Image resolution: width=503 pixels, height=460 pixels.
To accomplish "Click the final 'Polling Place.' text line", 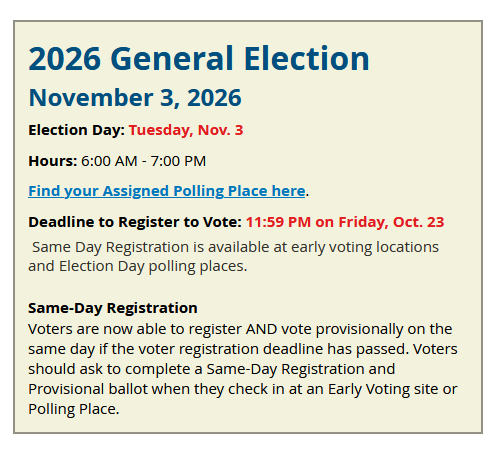I will point(74,409).
